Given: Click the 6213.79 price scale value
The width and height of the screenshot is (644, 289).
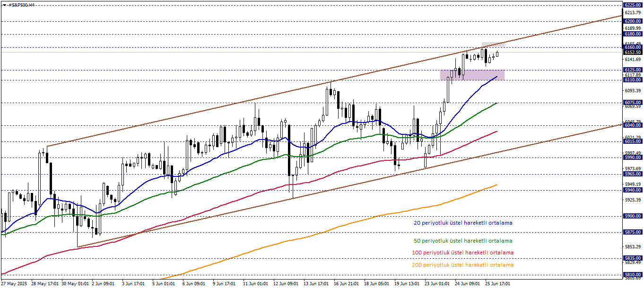Looking at the screenshot, I should (x=633, y=13).
